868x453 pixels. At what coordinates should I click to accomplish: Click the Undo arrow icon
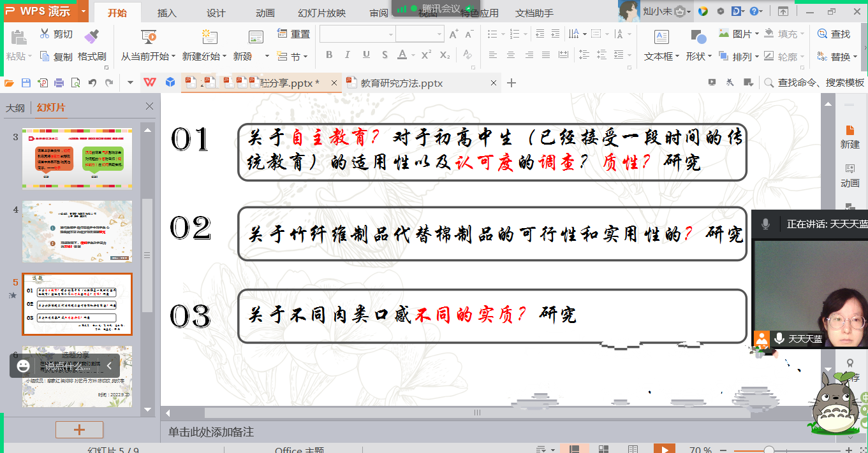click(x=92, y=83)
